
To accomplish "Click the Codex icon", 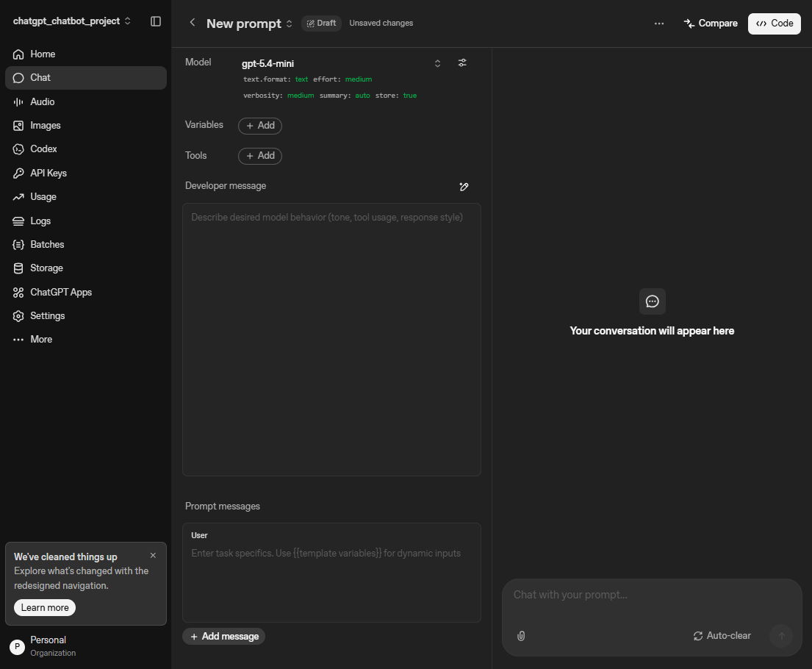I will click(18, 149).
